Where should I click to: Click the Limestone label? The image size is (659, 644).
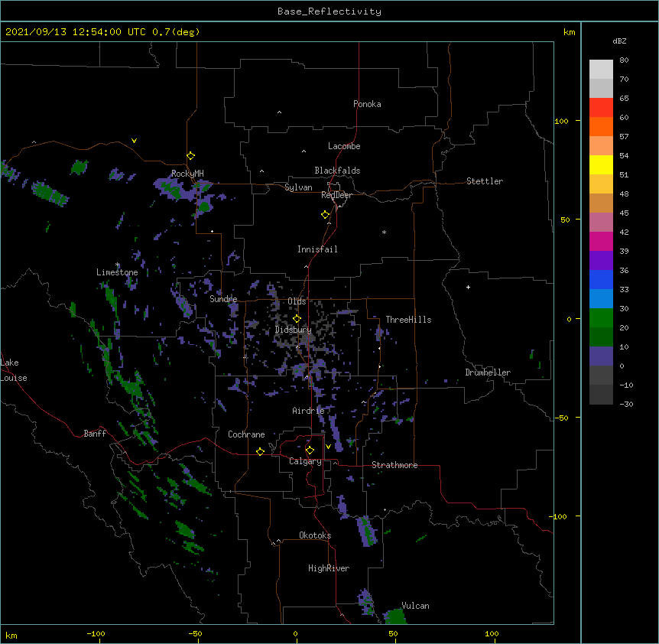pos(117,272)
